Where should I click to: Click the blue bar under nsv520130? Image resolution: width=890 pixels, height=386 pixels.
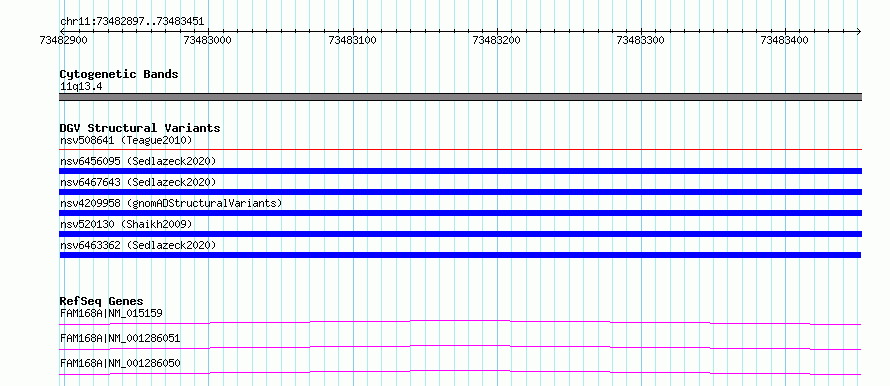click(x=461, y=234)
